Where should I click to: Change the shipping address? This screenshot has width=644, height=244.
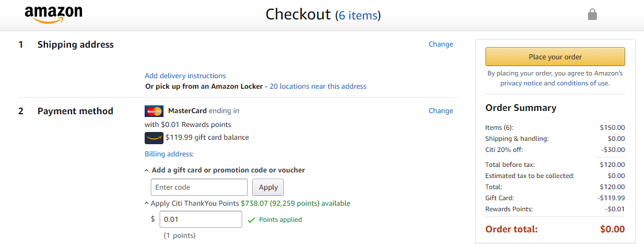(x=441, y=44)
